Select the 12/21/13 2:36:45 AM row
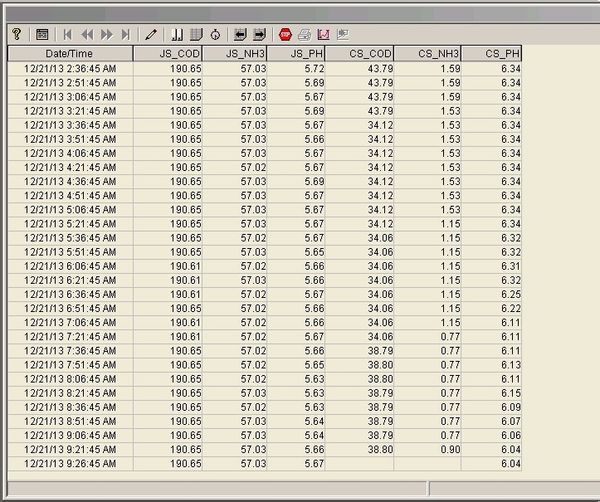Image resolution: width=600 pixels, height=502 pixels. coord(264,69)
